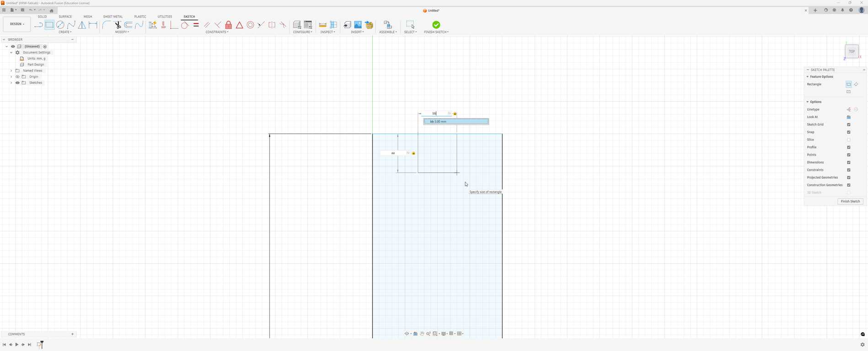868x351 pixels.
Task: Click the Change Parameters table icon
Action: point(308,25)
